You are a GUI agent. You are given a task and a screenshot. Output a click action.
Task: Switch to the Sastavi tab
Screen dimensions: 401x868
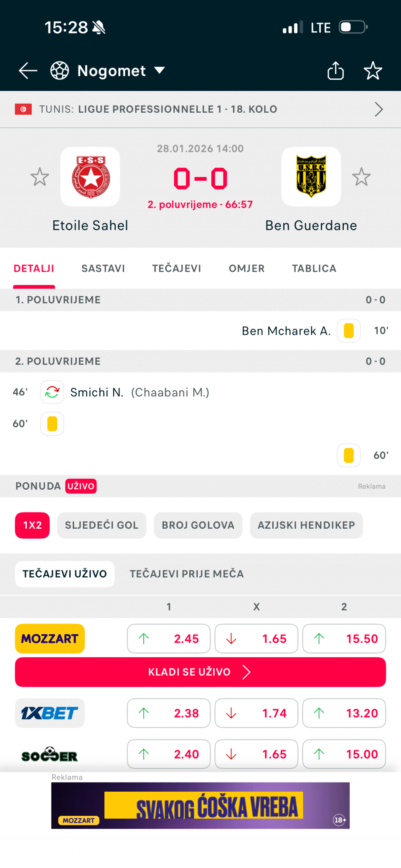pyautogui.click(x=103, y=268)
